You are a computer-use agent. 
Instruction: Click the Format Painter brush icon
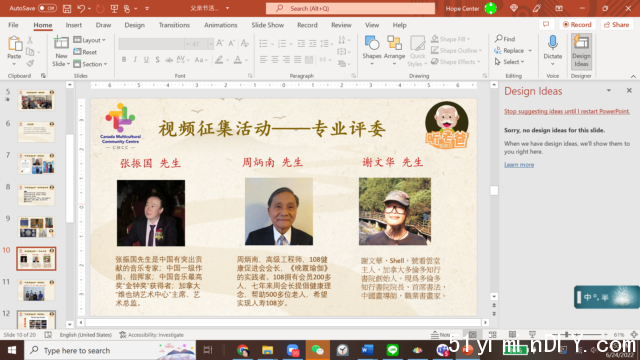pos(30,63)
